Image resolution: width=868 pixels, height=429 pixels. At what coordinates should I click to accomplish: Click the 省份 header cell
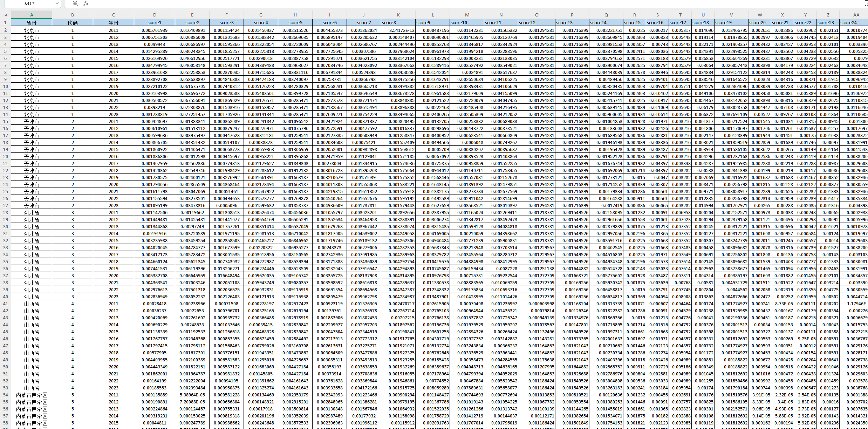(32, 22)
